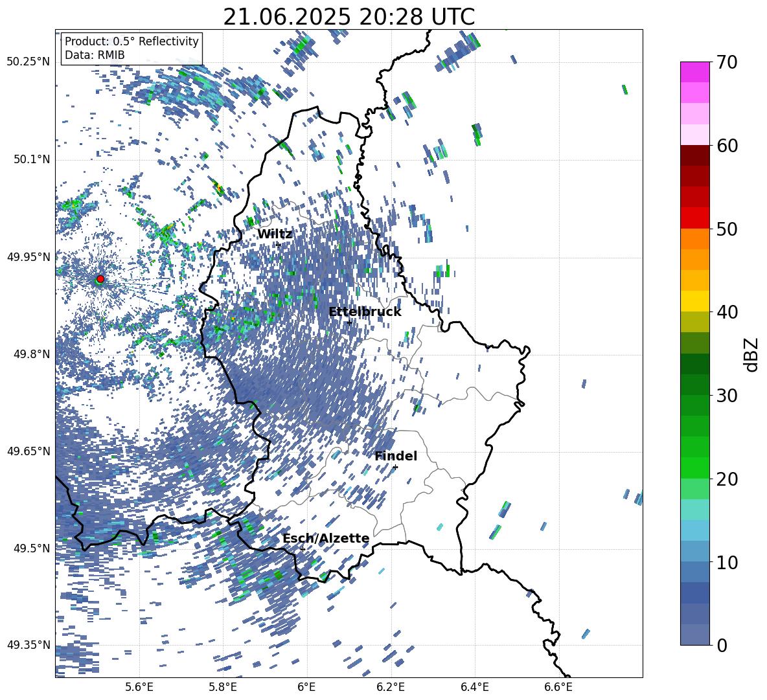
Task: Click the 5.8°E longitude label
Action: tap(223, 687)
